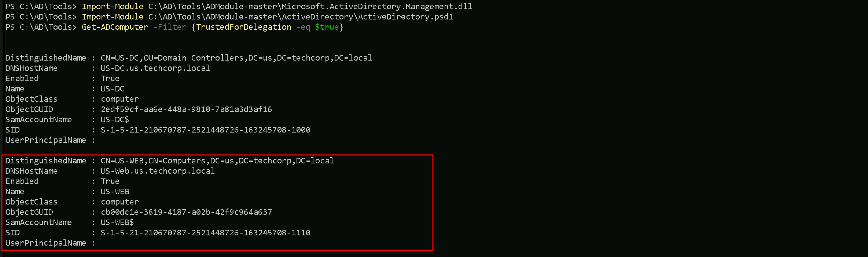Click the US-Web.us.techcorp.local DNS host name

(x=158, y=171)
